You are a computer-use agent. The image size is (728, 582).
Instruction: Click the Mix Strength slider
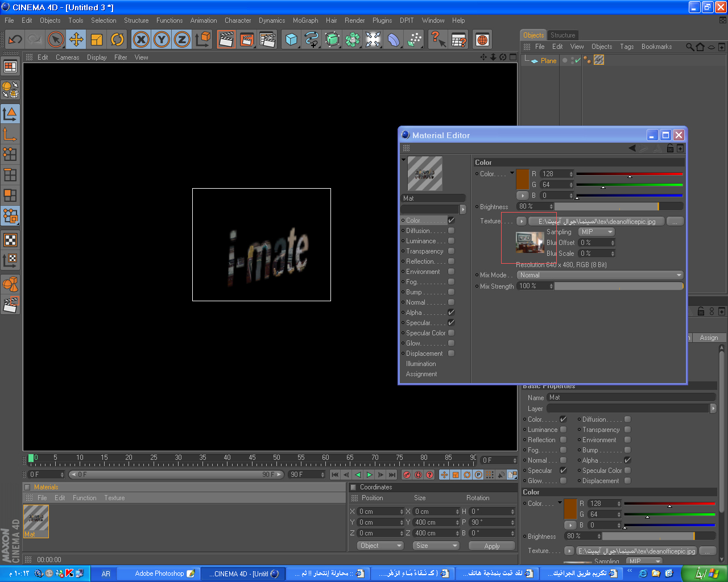click(619, 286)
